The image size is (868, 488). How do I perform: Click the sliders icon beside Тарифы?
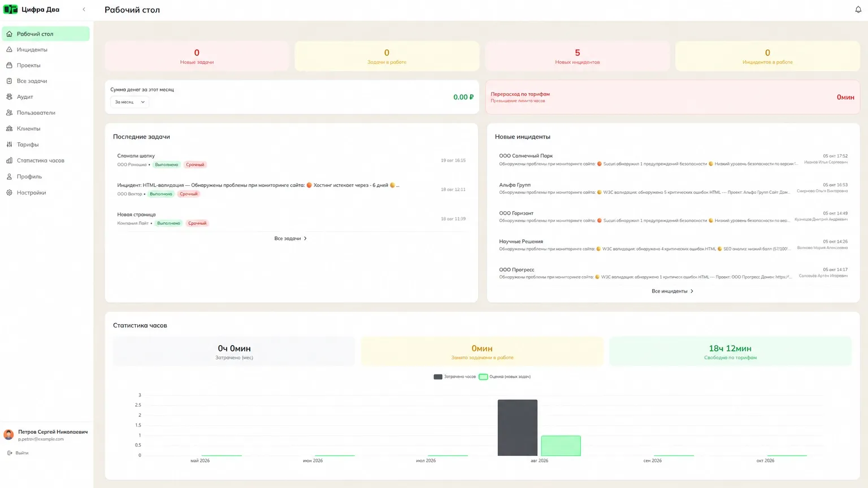pyautogui.click(x=9, y=145)
